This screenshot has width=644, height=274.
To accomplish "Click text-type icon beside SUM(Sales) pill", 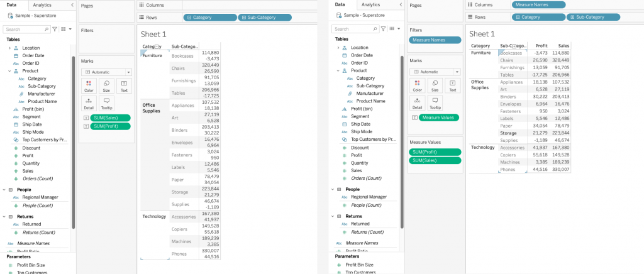I will click(x=84, y=118).
